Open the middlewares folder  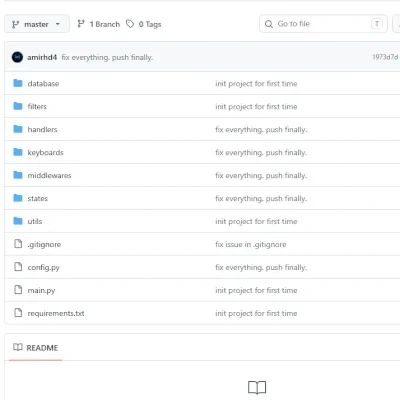point(49,175)
